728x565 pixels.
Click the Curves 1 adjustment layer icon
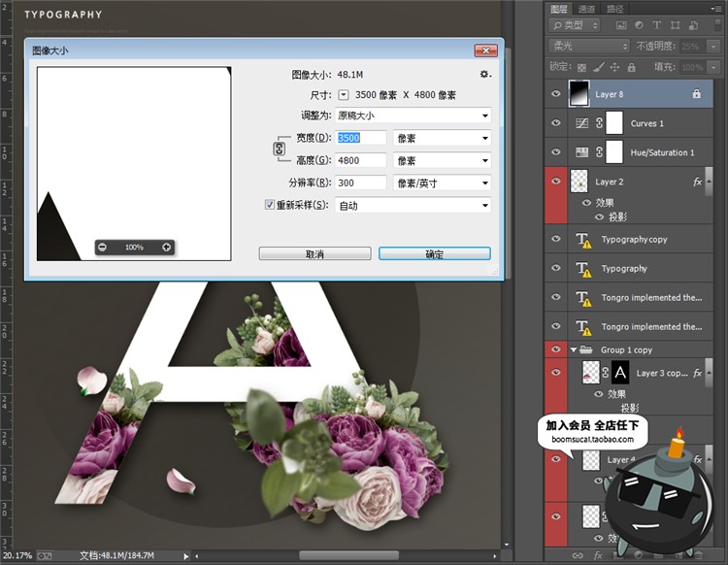583,123
